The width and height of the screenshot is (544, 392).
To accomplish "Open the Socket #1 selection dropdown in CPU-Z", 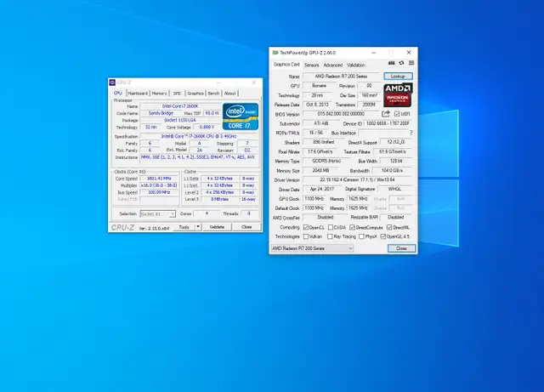I will point(158,214).
